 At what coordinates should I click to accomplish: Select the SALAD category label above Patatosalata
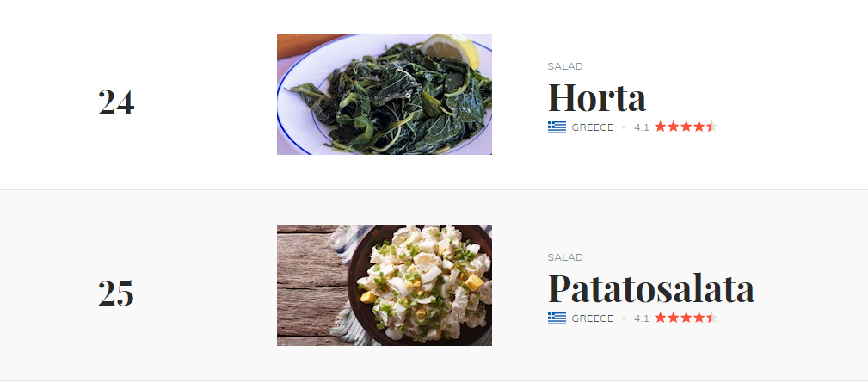[565, 257]
